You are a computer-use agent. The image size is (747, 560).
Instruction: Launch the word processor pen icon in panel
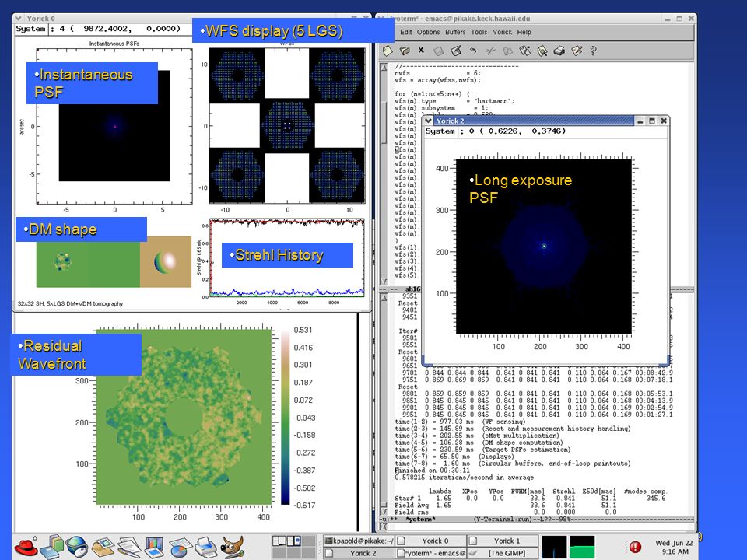click(x=128, y=547)
